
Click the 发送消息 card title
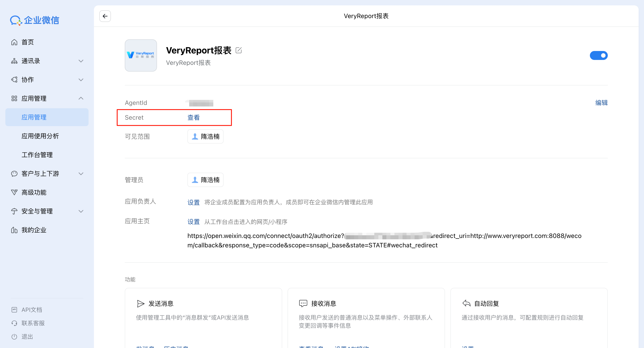tap(161, 303)
